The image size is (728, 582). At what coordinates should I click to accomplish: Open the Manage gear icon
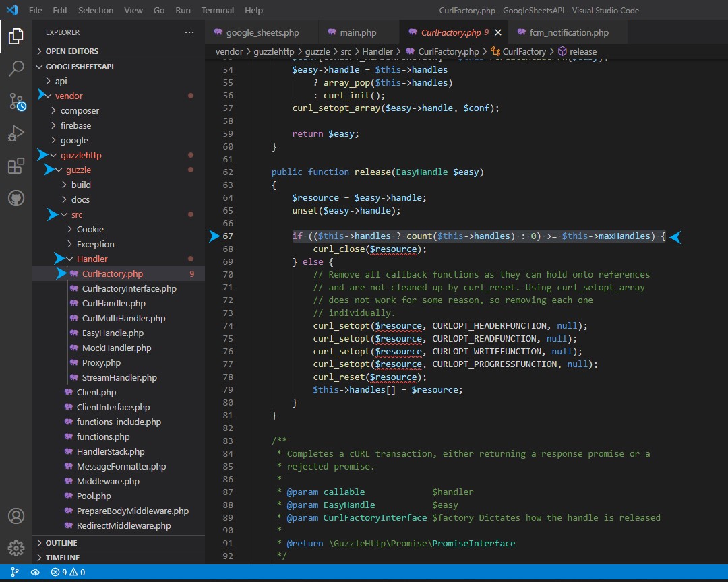click(x=16, y=547)
